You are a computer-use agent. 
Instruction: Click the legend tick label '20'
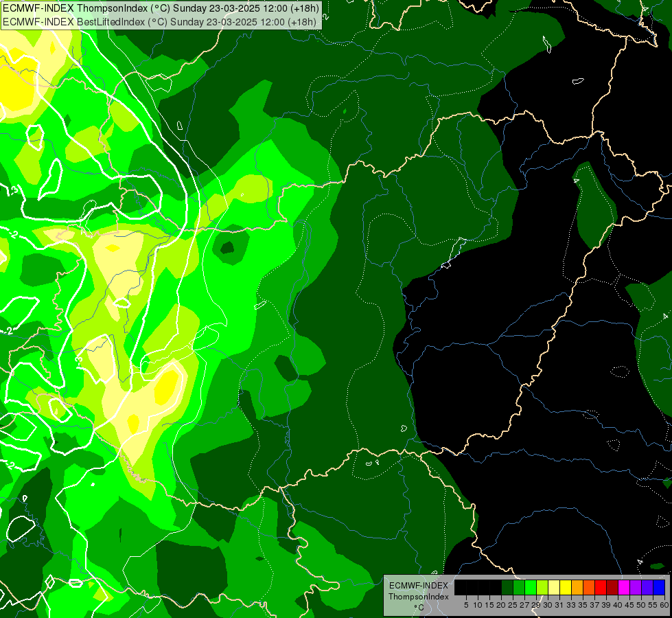click(x=501, y=605)
